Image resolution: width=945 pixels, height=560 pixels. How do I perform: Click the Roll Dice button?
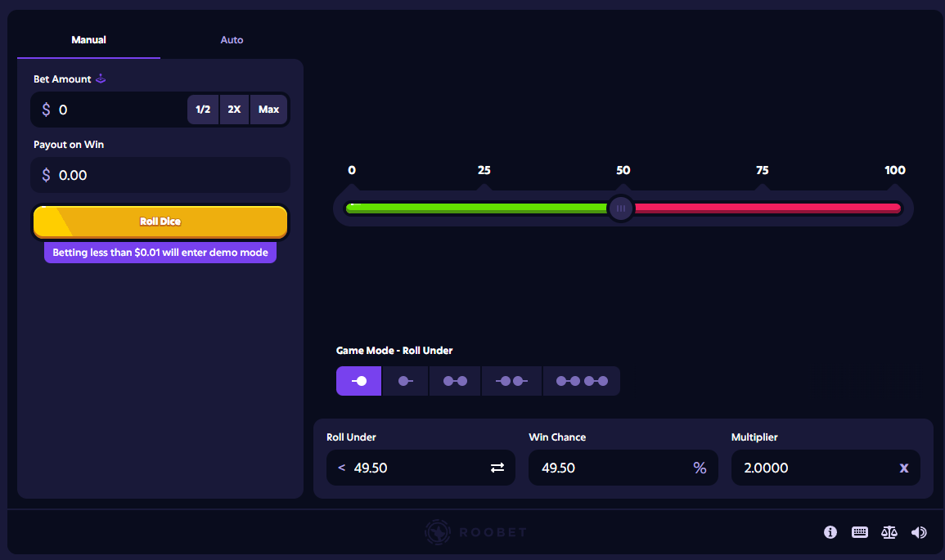coord(160,222)
